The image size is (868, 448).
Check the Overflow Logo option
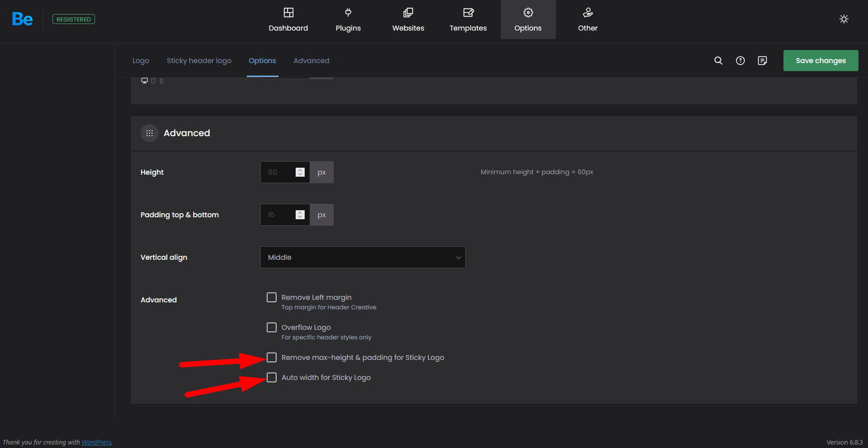point(272,327)
